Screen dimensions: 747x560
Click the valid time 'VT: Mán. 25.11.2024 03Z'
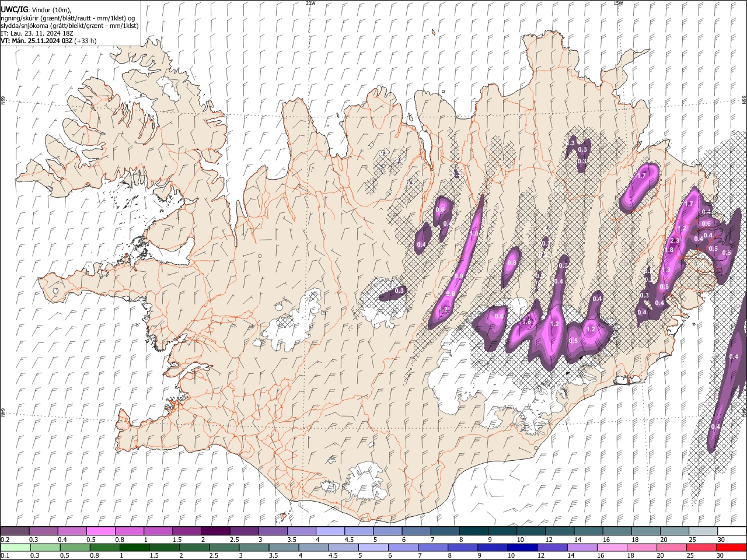(x=37, y=41)
